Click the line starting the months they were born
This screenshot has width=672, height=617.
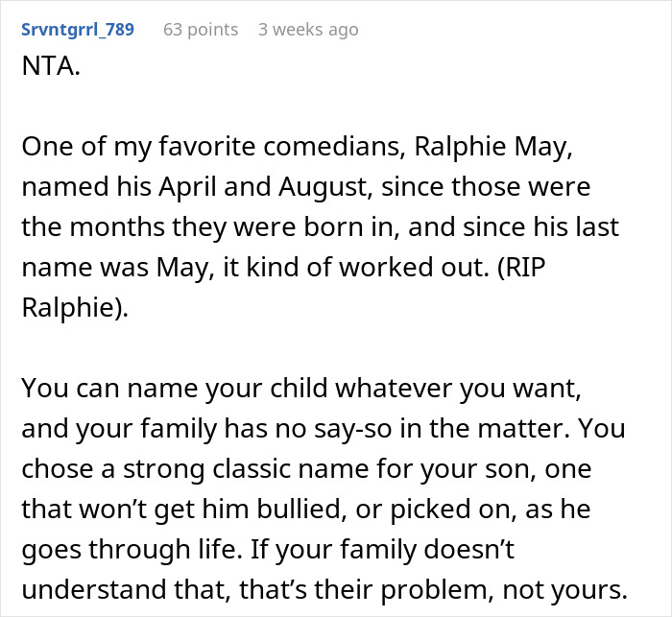pyautogui.click(x=320, y=227)
